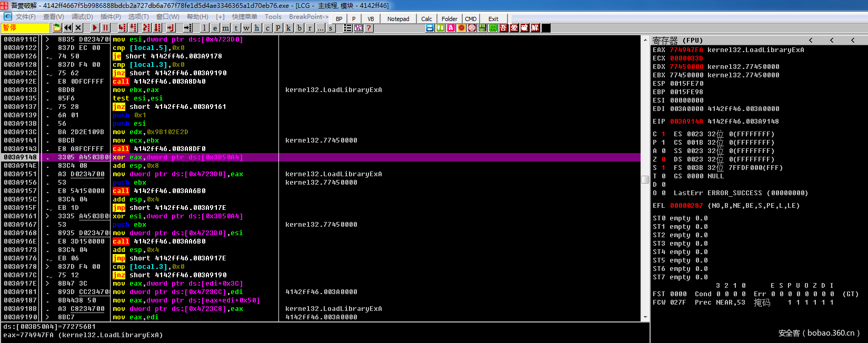Click the red question mark help icon
This screenshot has width=868, height=343.
point(369,28)
